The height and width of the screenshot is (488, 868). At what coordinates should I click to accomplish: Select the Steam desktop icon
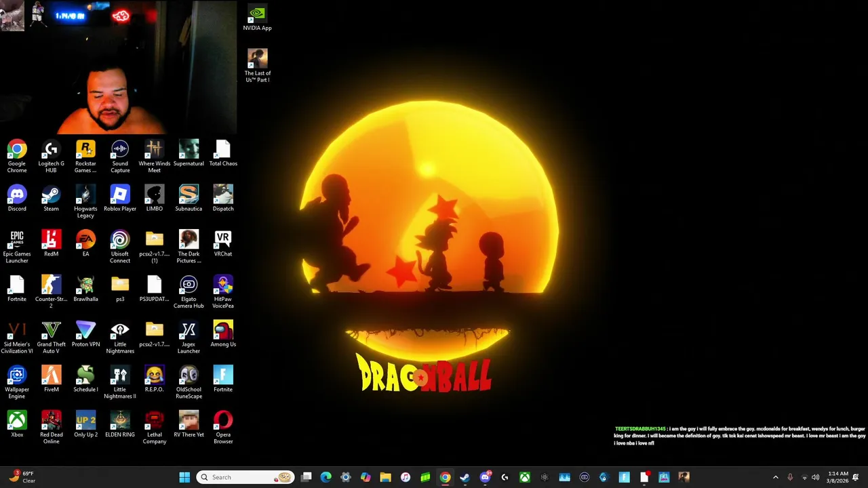click(51, 199)
